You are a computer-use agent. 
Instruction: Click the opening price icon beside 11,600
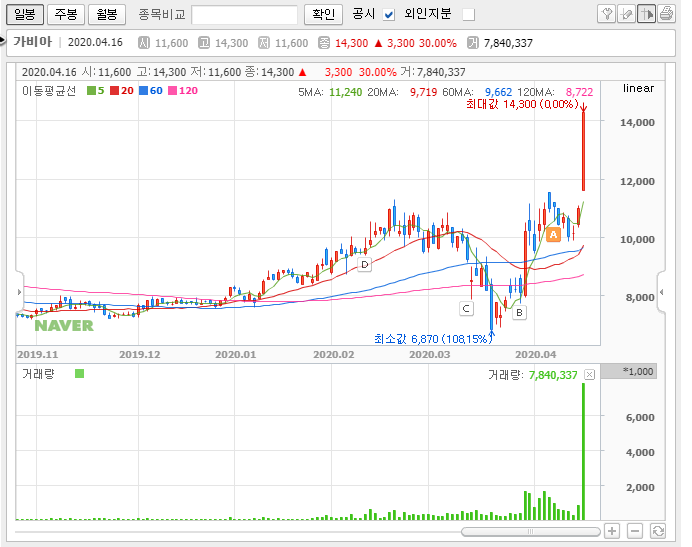click(x=143, y=43)
